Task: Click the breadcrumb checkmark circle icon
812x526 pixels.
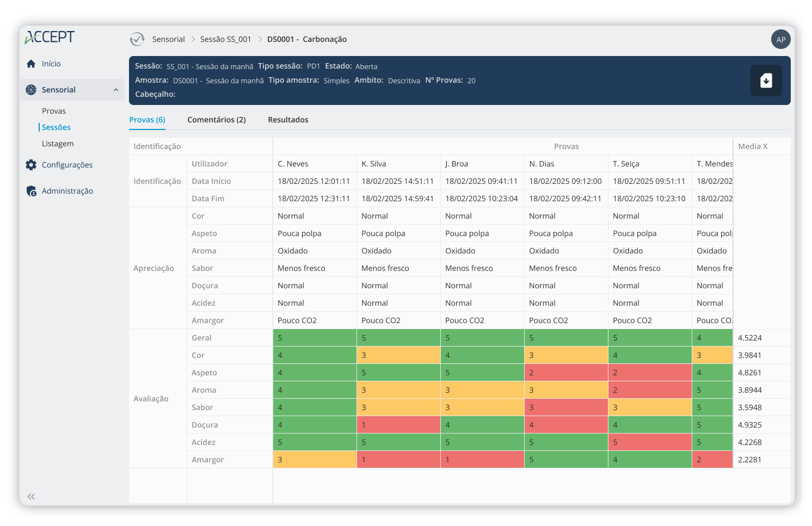Action: click(x=137, y=39)
